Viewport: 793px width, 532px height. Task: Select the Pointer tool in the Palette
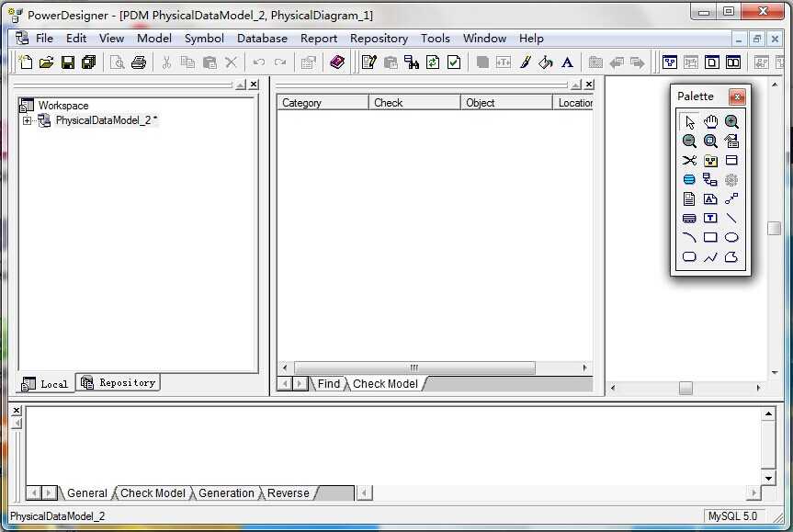pyautogui.click(x=689, y=122)
